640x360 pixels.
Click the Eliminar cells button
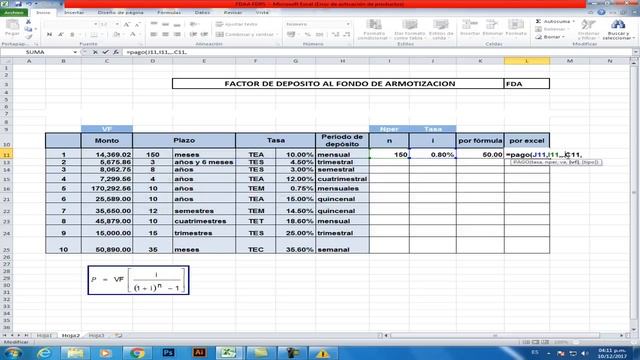493,28
